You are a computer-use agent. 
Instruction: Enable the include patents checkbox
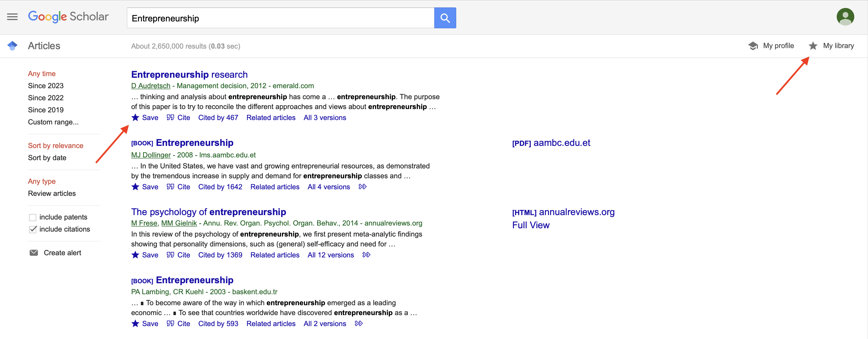tap(33, 217)
